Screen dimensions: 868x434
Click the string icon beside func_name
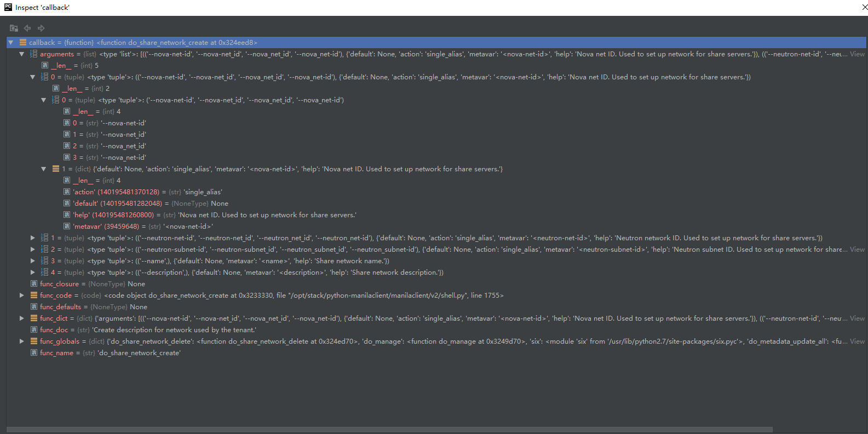point(34,352)
